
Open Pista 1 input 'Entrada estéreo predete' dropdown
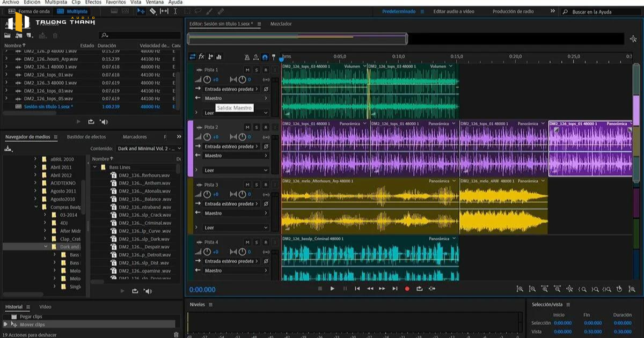coord(232,89)
